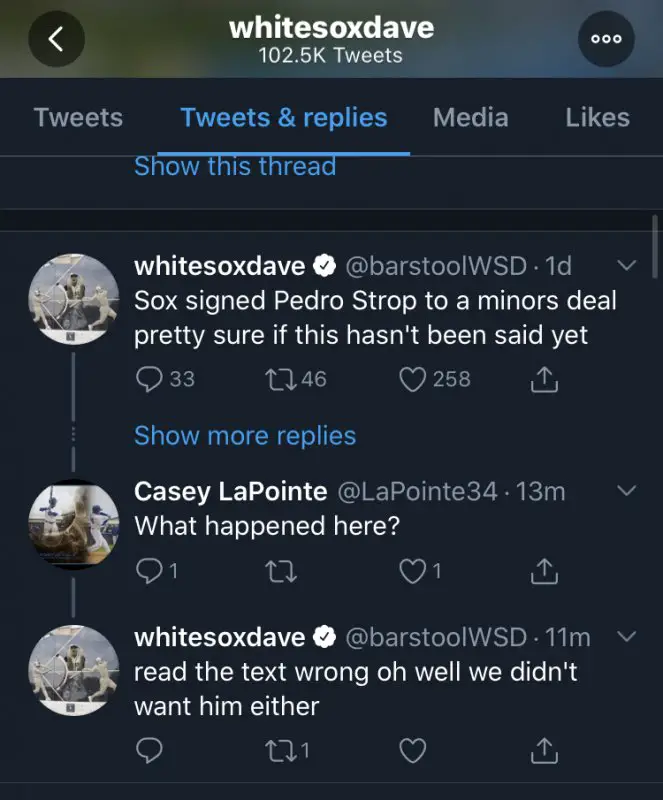
Task: Tap the back arrow button
Action: tap(56, 39)
